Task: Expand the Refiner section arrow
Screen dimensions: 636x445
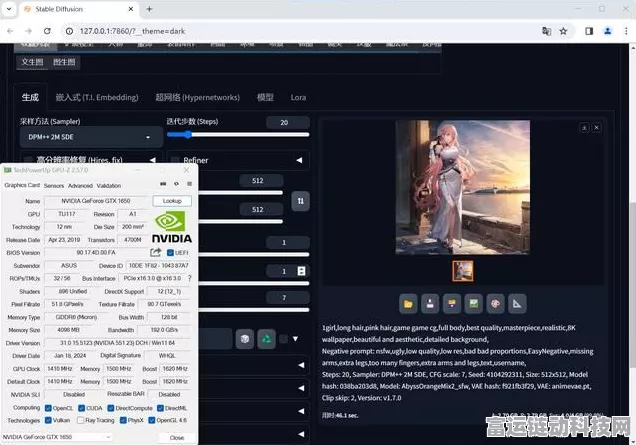Action: (299, 160)
